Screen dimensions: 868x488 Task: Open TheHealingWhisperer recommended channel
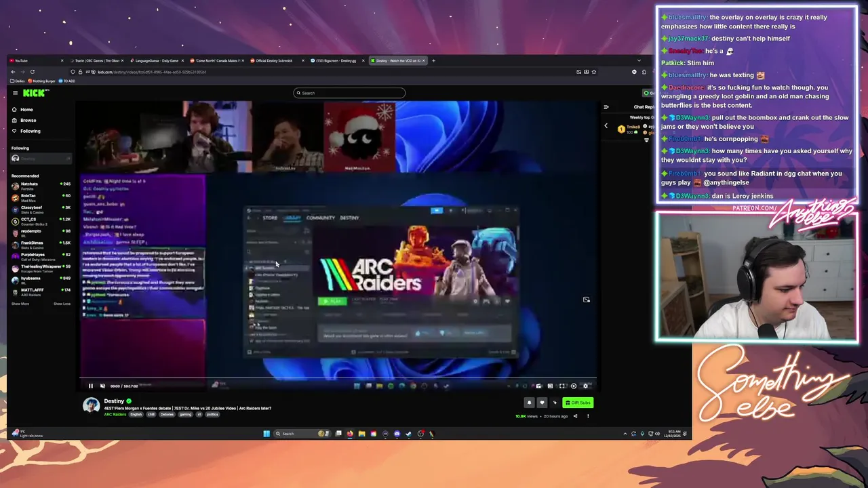tap(41, 268)
